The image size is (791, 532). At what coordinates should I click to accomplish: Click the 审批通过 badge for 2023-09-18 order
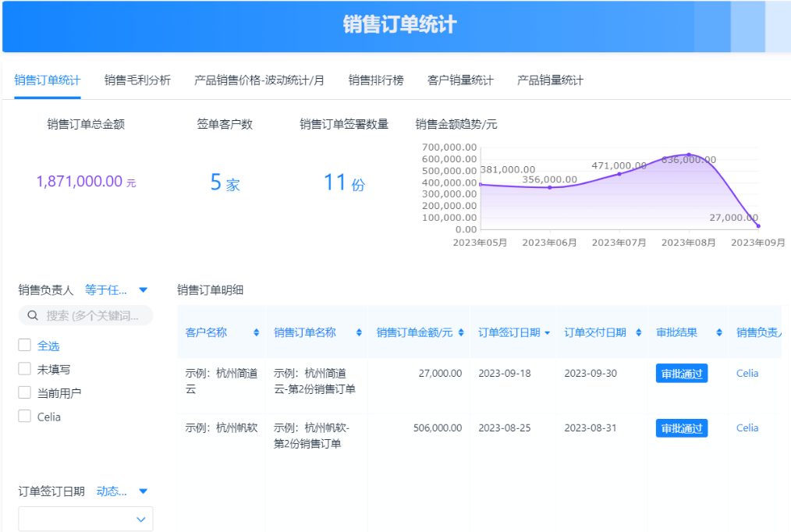(x=682, y=374)
